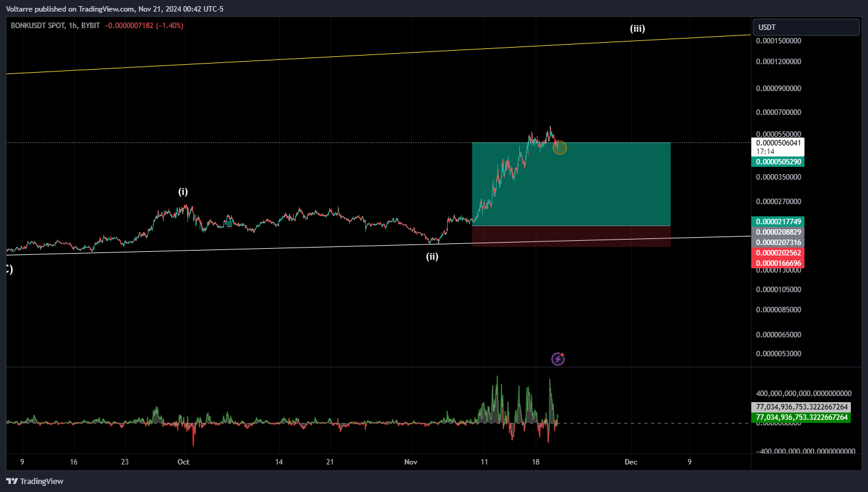This screenshot has height=492, width=868.
Task: Click the 16 date label on time axis
Action: click(73, 463)
